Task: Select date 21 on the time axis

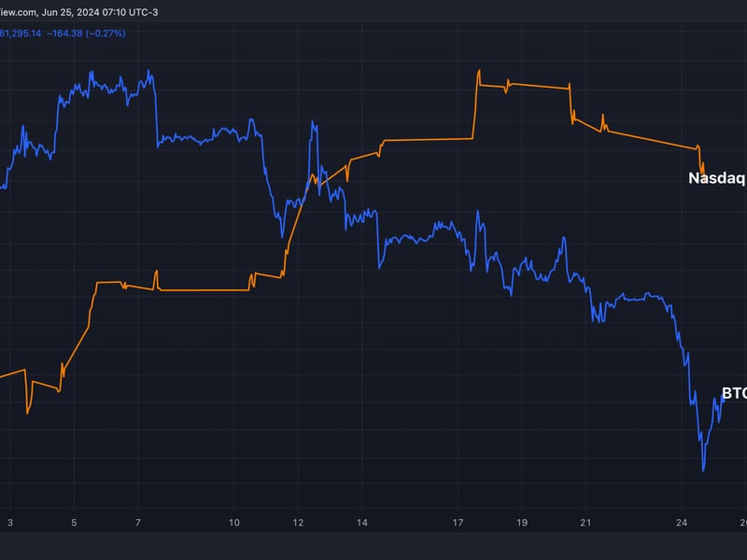Action: [x=585, y=523]
